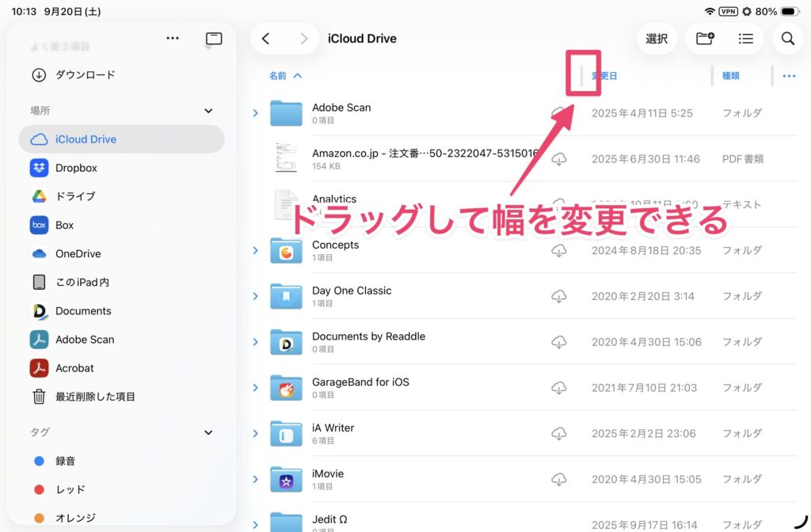Go back with the left arrow
Screen dimensions: 811x532
(x=266, y=39)
